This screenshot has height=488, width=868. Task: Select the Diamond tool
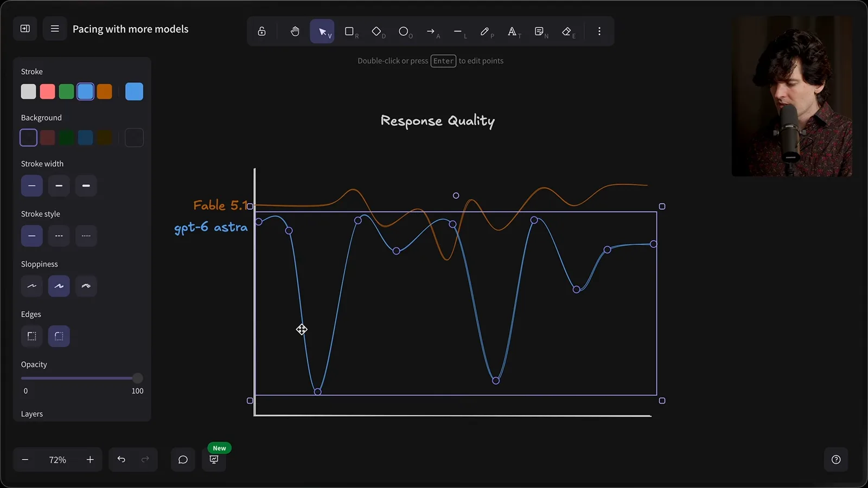(x=377, y=31)
